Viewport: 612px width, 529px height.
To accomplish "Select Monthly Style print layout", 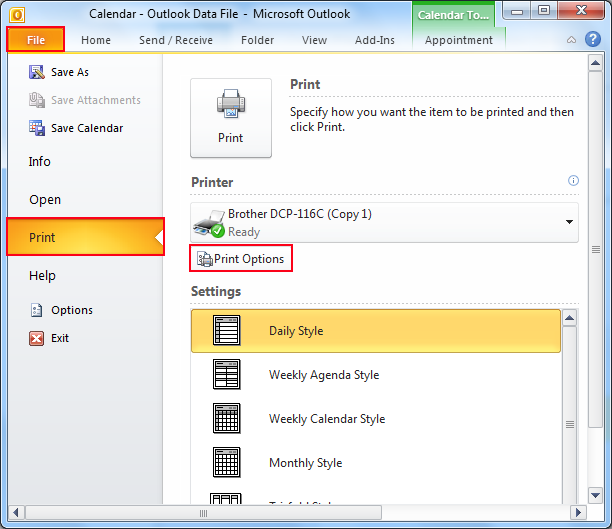I will [x=375, y=463].
